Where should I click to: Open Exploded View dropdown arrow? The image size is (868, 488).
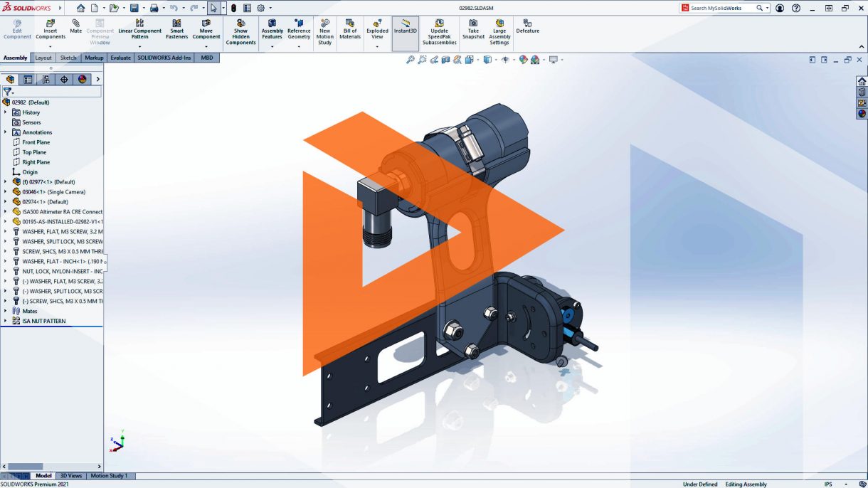[x=377, y=47]
